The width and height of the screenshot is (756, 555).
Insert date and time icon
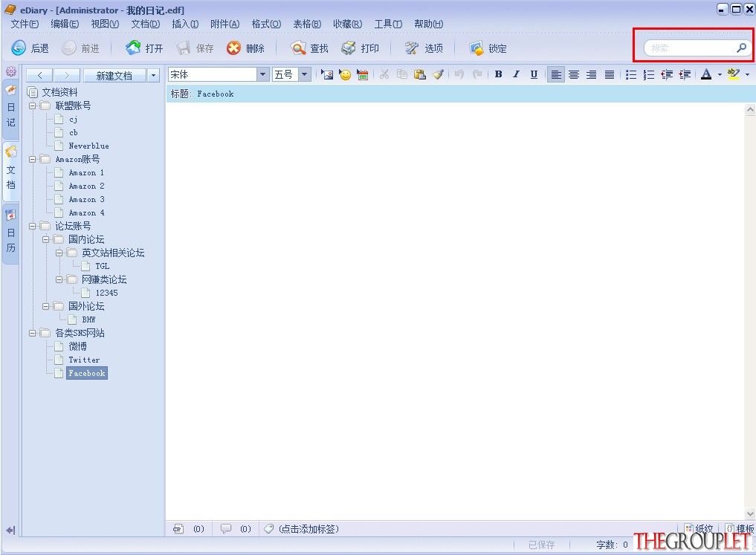pyautogui.click(x=362, y=74)
